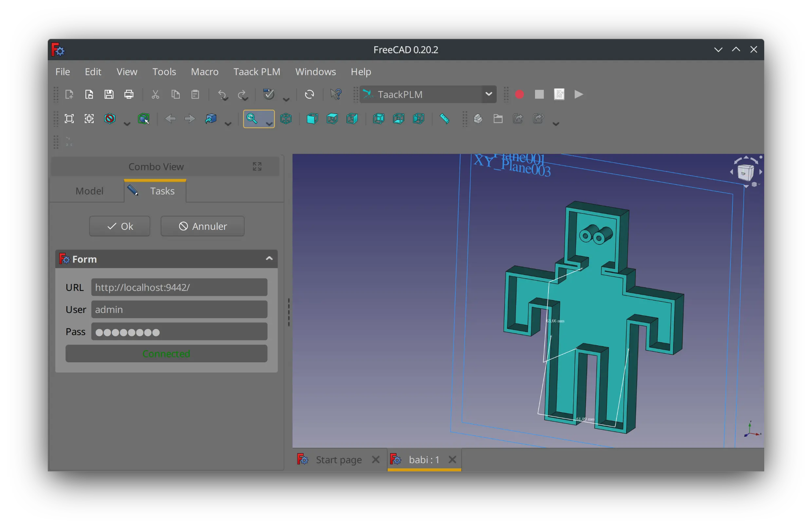The height and width of the screenshot is (528, 812).
Task: Open a document with toolbar icon
Action: [x=89, y=94]
